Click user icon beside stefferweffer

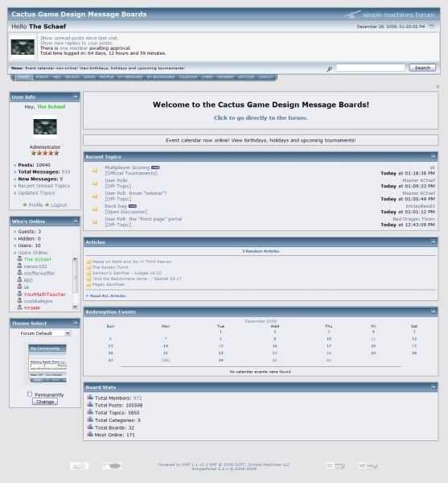click(x=19, y=273)
